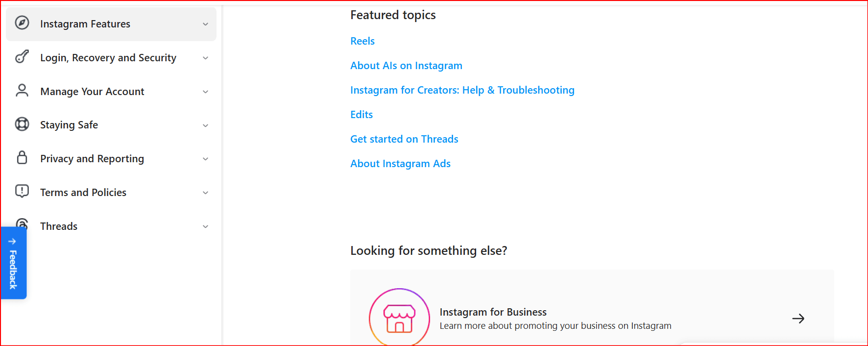This screenshot has width=868, height=346.
Task: Expand the Manage Your Account chevron
Action: coord(206,92)
